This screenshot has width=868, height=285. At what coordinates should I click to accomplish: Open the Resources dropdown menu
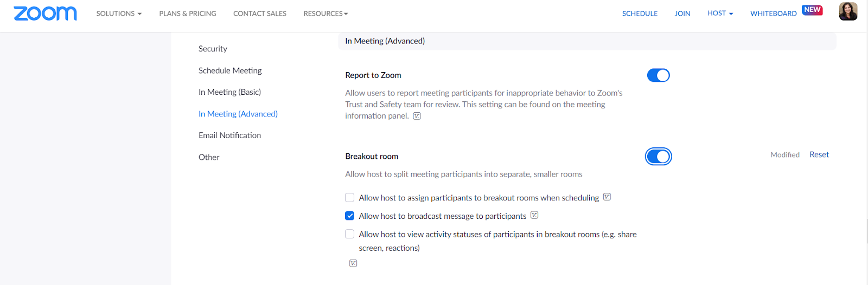(325, 14)
